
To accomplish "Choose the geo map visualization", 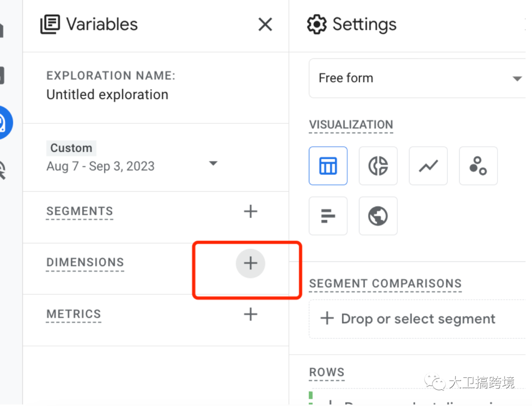I will tap(378, 216).
